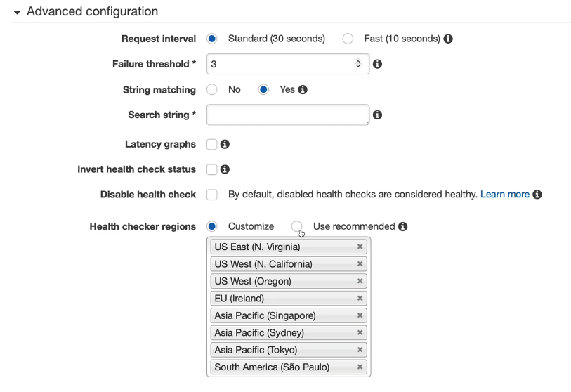Select Fast (10 seconds) request interval
The width and height of the screenshot is (571, 392).
pos(348,39)
